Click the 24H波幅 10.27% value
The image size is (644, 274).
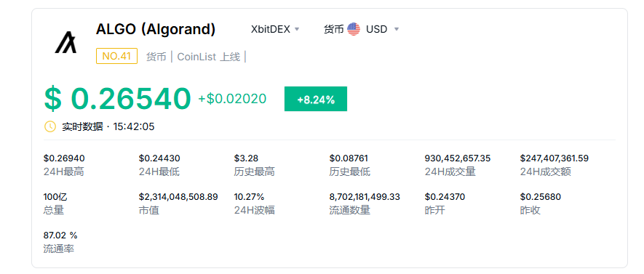(250, 197)
